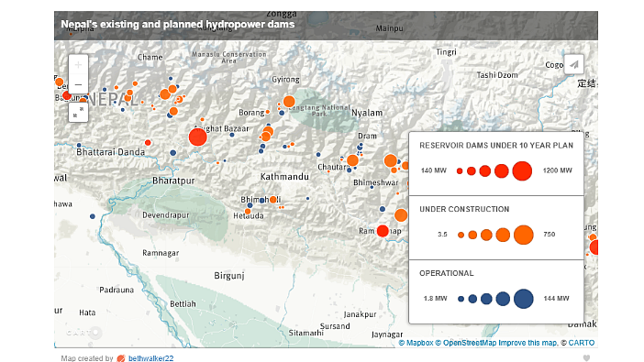Click the Operational legend heading
Image resolution: width=644 pixels, height=362 pixels.
(x=447, y=273)
